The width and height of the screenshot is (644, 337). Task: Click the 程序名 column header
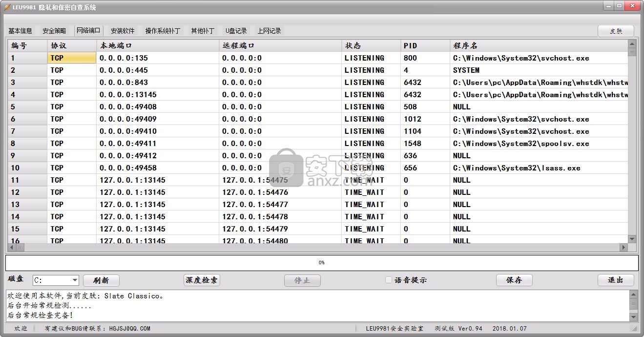click(539, 45)
